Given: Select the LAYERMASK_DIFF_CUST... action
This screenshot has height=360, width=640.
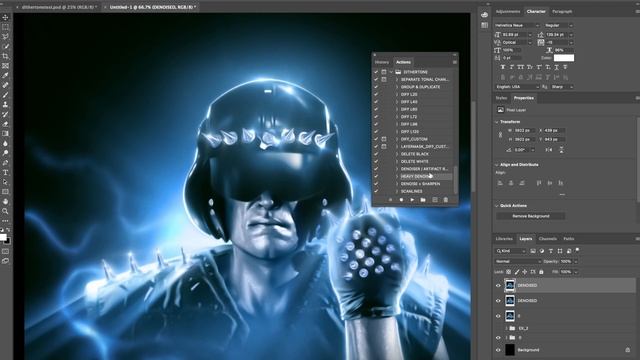Looking at the screenshot, I should tap(424, 147).
